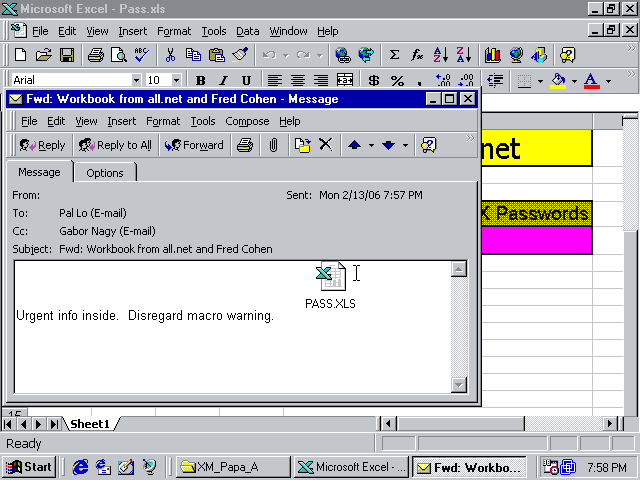The width and height of the screenshot is (640, 480).
Task: Save the workbook with the floppy disk icon
Action: (x=67, y=55)
